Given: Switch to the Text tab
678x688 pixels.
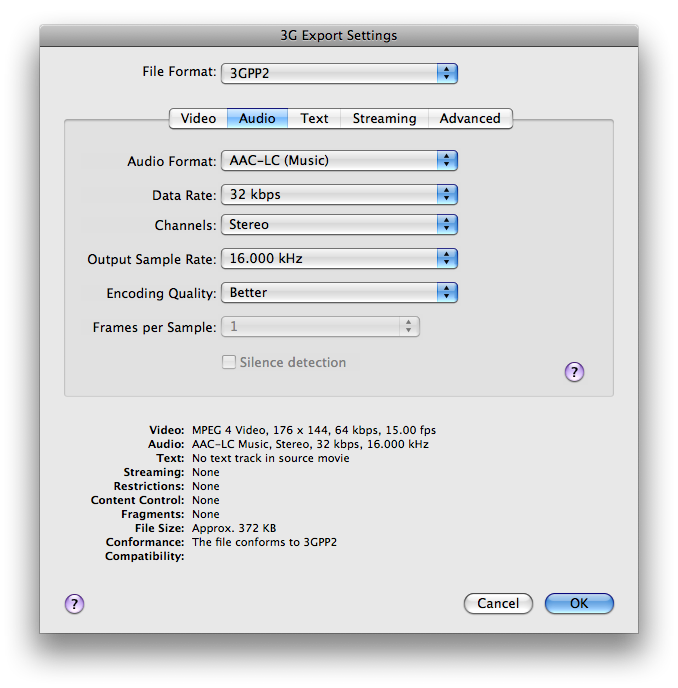Looking at the screenshot, I should 314,118.
